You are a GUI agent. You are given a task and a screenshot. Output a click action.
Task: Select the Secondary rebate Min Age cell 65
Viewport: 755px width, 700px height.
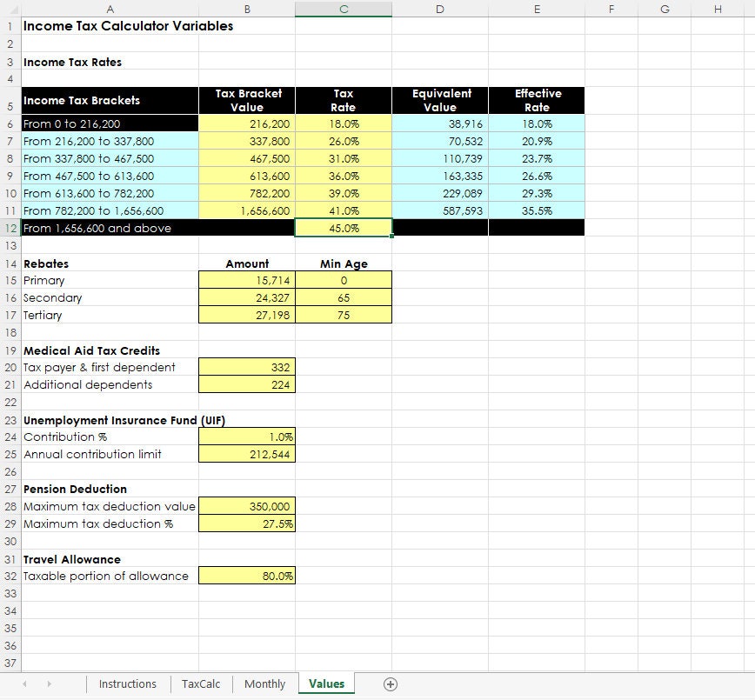(344, 297)
